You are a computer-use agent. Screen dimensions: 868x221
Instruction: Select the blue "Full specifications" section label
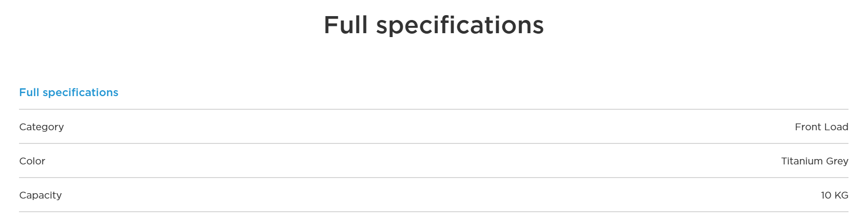click(x=69, y=93)
